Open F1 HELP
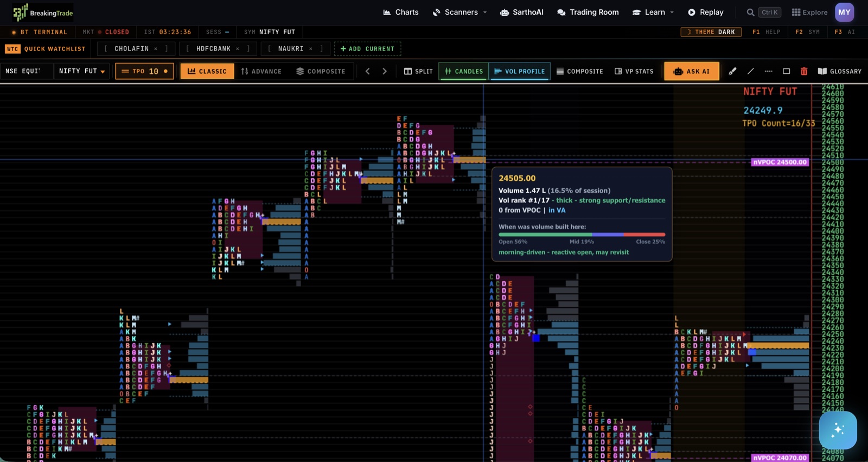The height and width of the screenshot is (462, 868). [x=766, y=32]
